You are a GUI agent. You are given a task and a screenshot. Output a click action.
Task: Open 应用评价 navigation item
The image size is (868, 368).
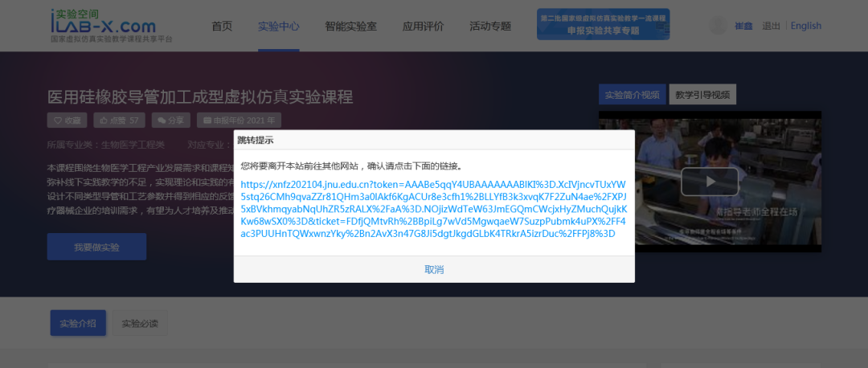pos(423,26)
